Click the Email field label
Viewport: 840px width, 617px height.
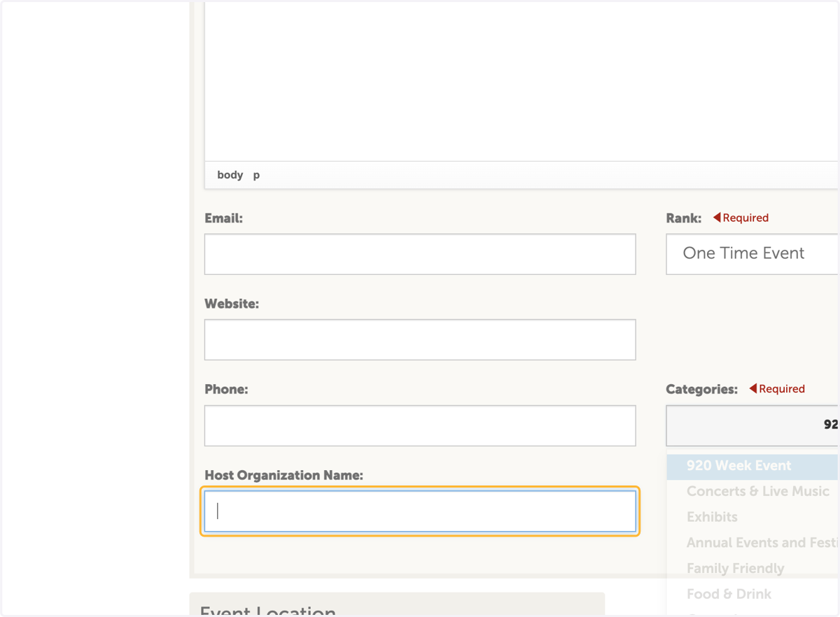(223, 218)
